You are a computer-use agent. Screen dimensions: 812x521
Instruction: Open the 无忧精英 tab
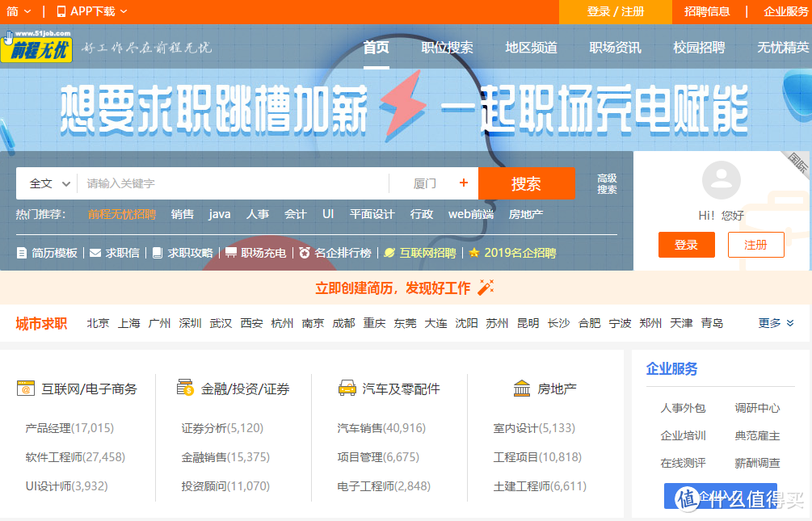click(x=783, y=48)
